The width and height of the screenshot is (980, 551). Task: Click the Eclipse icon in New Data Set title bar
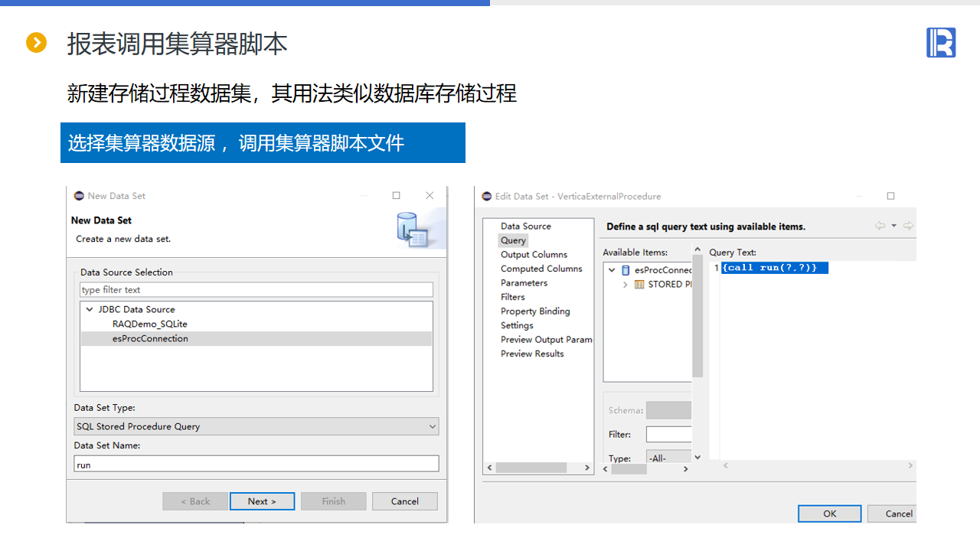point(79,196)
